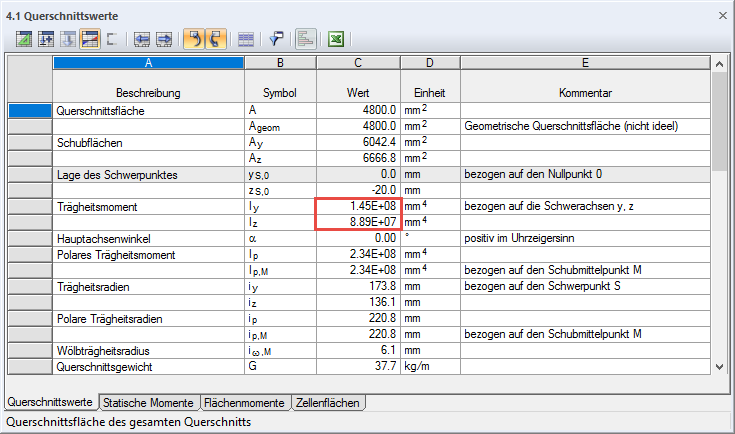Select column B header
Screen dimensions: 735x434
[x=280, y=63]
